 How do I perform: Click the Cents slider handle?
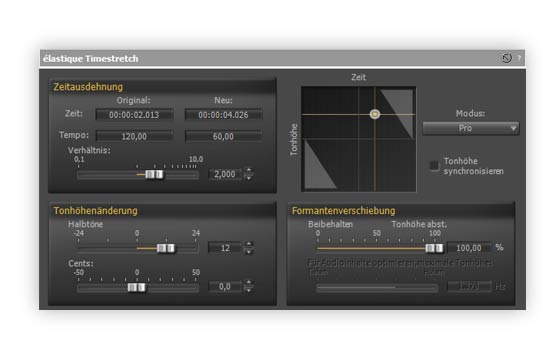tap(137, 287)
